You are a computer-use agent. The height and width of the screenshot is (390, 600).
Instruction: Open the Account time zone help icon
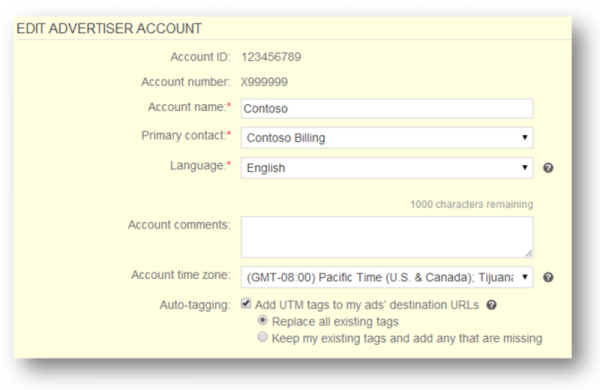click(548, 277)
